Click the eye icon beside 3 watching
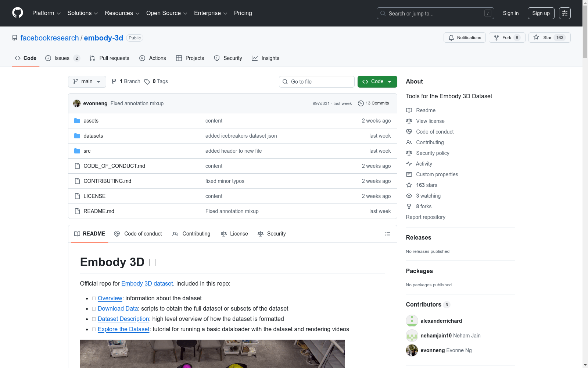This screenshot has height=368, width=588. (409, 196)
